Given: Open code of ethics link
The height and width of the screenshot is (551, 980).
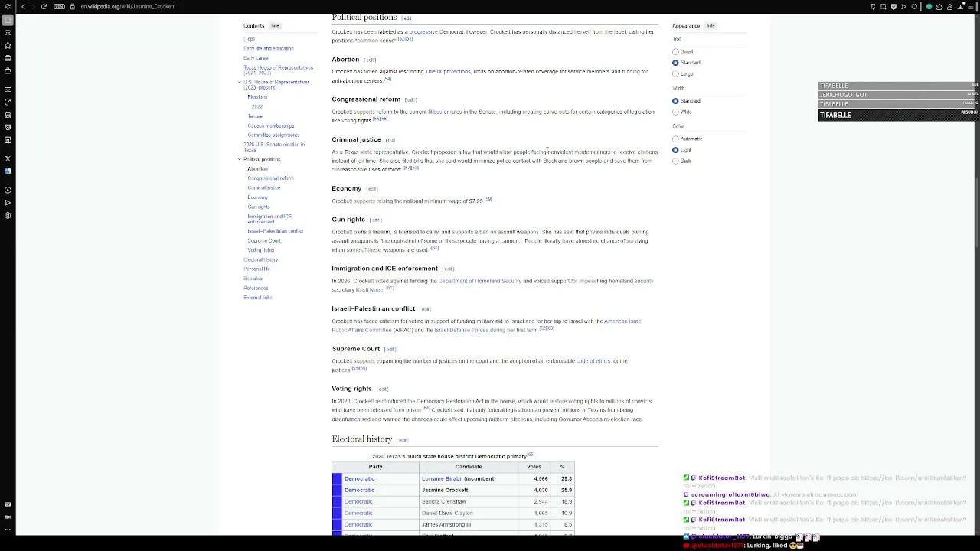Looking at the screenshot, I should tap(593, 361).
